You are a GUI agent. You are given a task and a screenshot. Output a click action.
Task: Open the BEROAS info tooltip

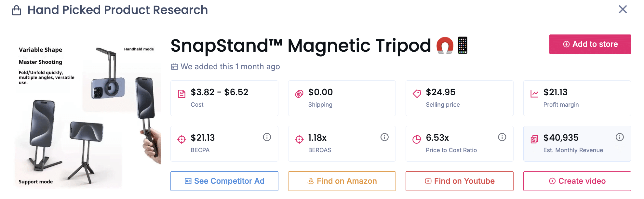tap(384, 137)
